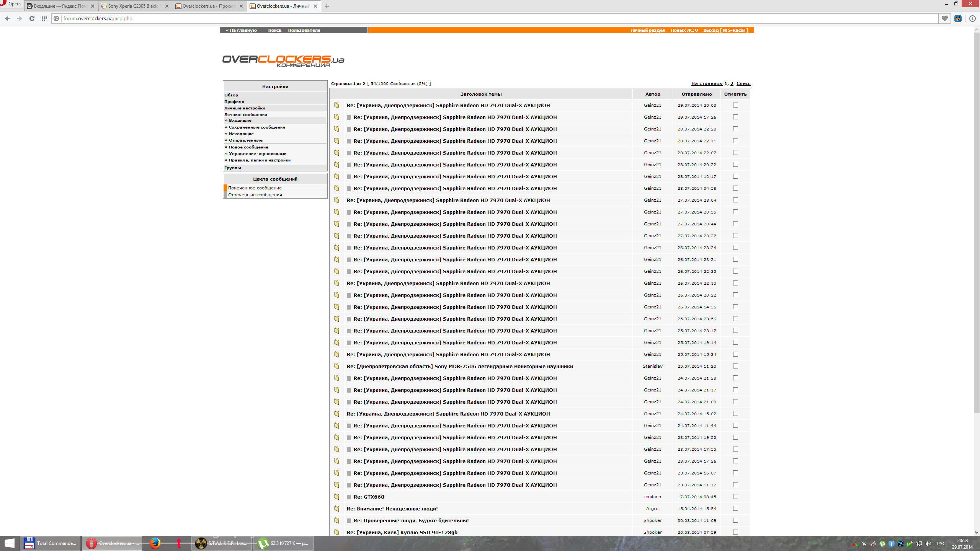Screen dimensions: 980x551
Task: Open Управление черновиками in the sidebar
Action: (258, 154)
